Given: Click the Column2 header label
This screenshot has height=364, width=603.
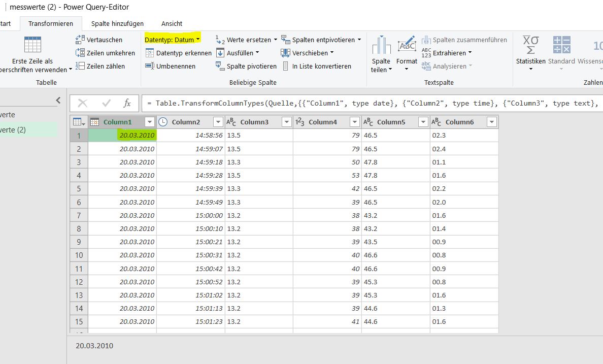Looking at the screenshot, I should [186, 122].
